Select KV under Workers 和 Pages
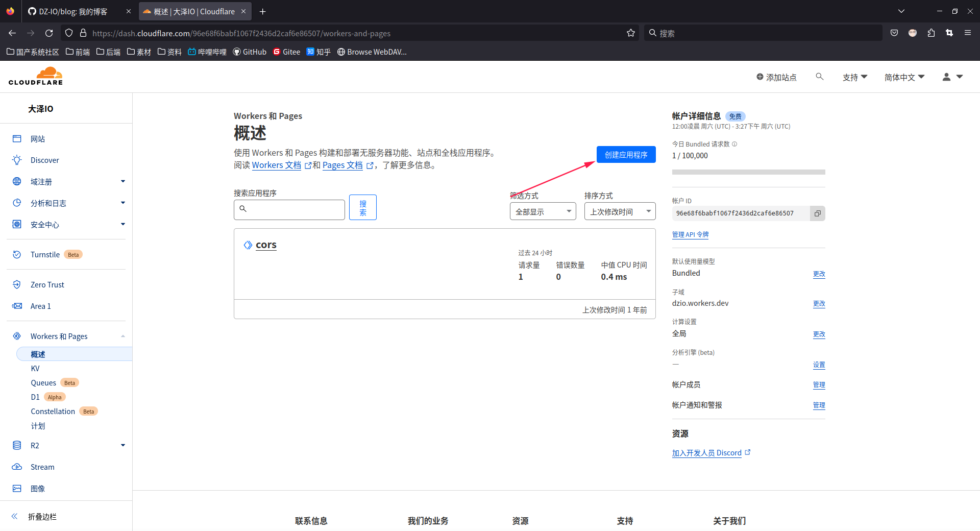The height and width of the screenshot is (531, 980). tap(35, 368)
